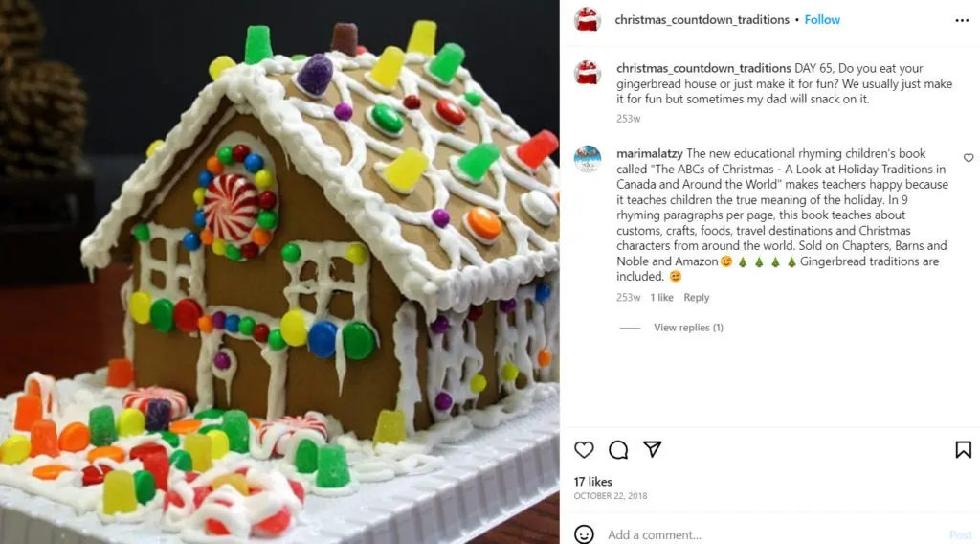The height and width of the screenshot is (544, 980).
Task: Save post with bookmark icon
Action: [x=963, y=449]
